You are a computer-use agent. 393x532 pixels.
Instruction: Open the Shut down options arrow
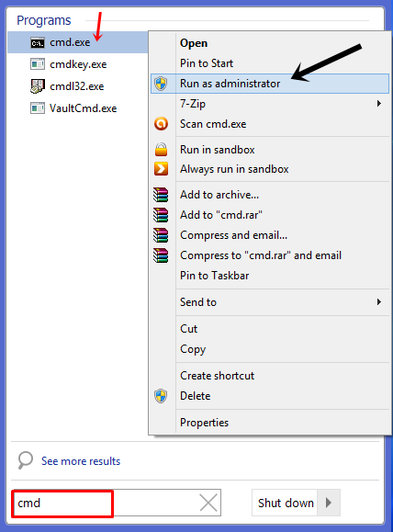point(328,503)
